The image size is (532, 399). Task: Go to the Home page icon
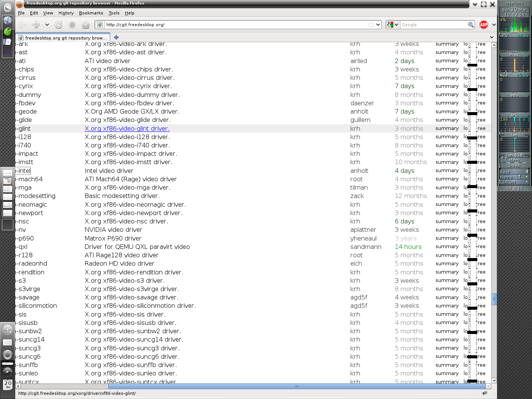coord(85,25)
